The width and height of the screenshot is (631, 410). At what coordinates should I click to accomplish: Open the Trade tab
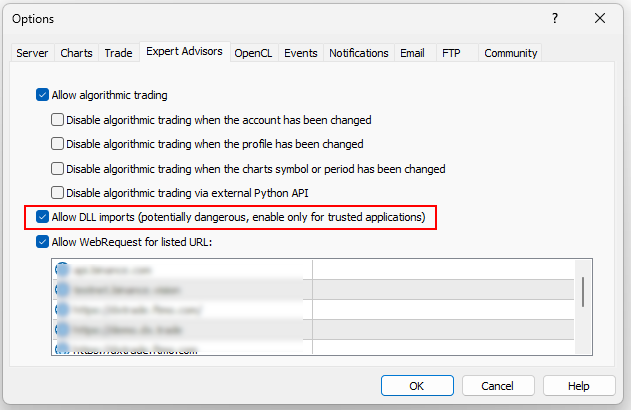[118, 53]
